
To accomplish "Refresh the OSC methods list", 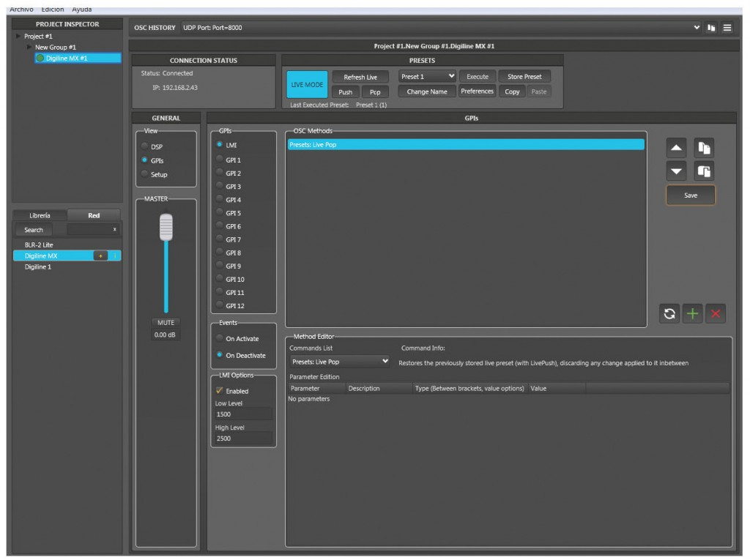I will click(669, 314).
